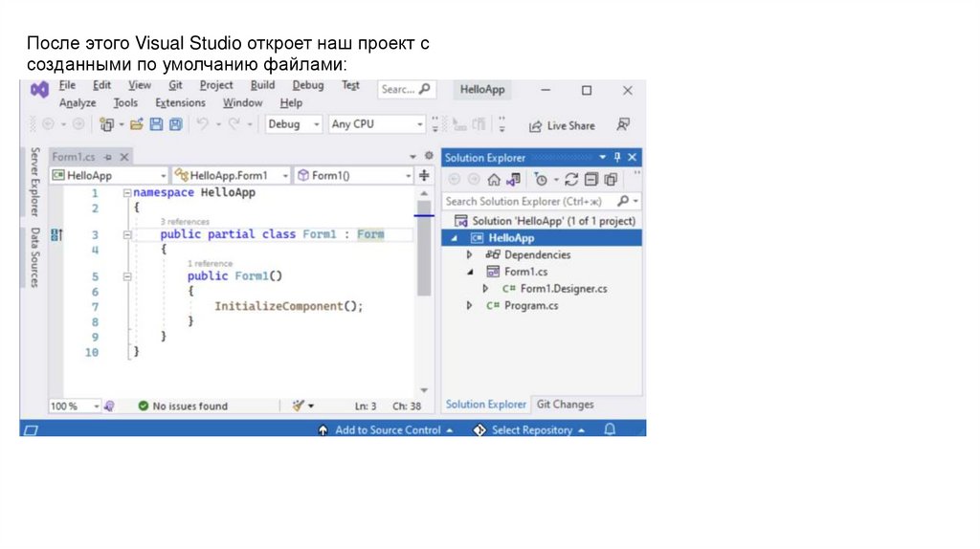This screenshot has height=549, width=980.
Task: Select the Solution Explorer bottom tab
Action: [485, 405]
